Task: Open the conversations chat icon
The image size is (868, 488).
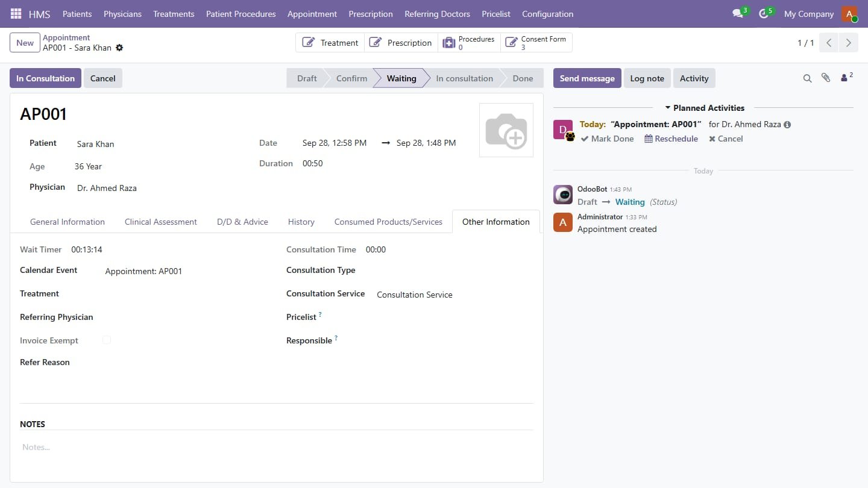Action: point(738,13)
